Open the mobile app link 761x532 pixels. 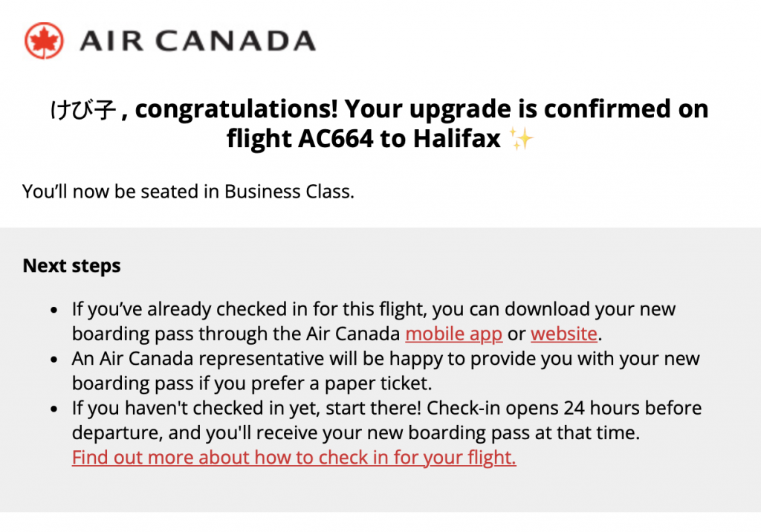(x=454, y=334)
